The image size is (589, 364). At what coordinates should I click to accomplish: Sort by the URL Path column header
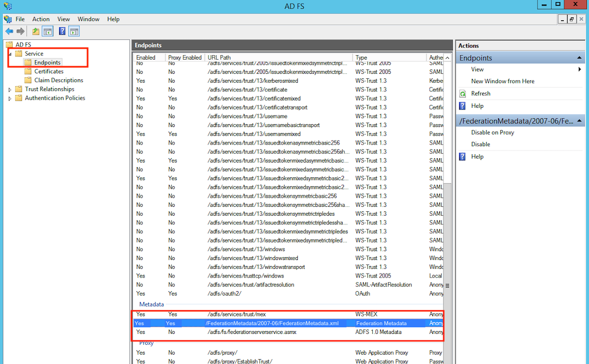pyautogui.click(x=278, y=57)
